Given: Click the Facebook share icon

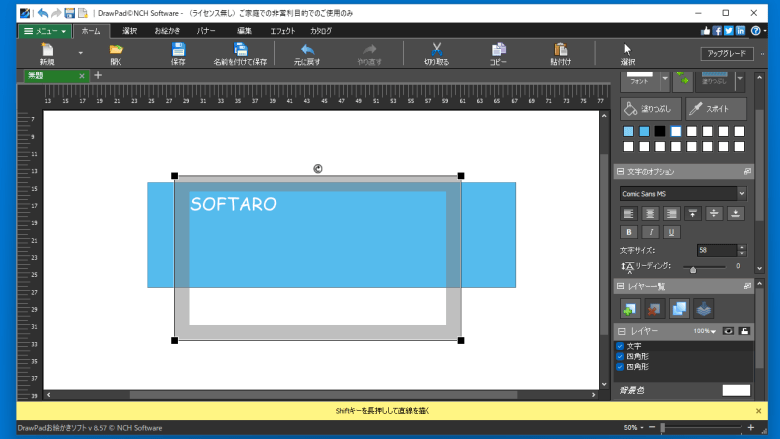Looking at the screenshot, I should coord(717,31).
